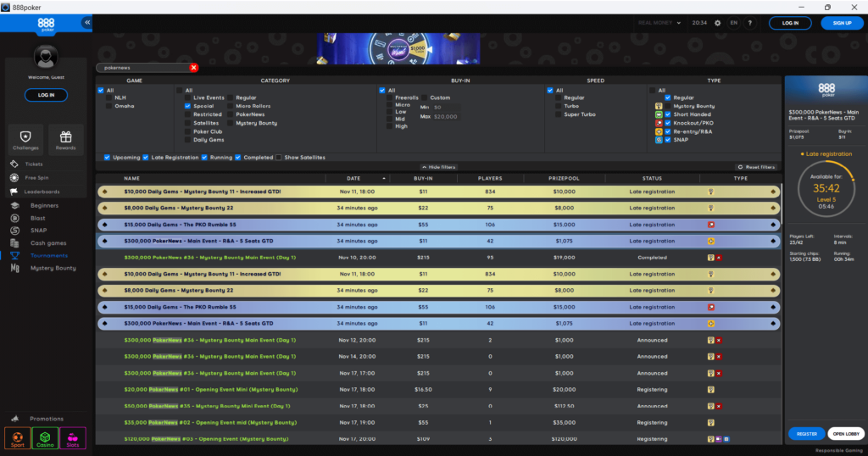Uncheck the Completed status checkbox
This screenshot has height=456, width=868.
(237, 158)
